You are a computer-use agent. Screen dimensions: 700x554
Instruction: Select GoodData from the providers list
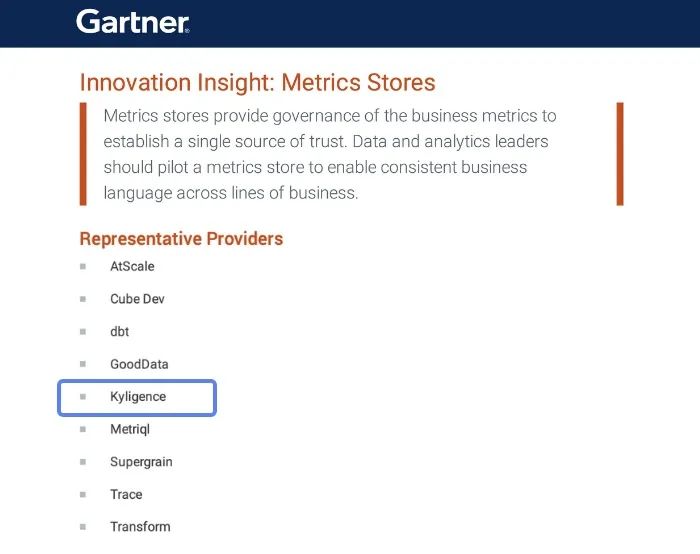tap(140, 364)
